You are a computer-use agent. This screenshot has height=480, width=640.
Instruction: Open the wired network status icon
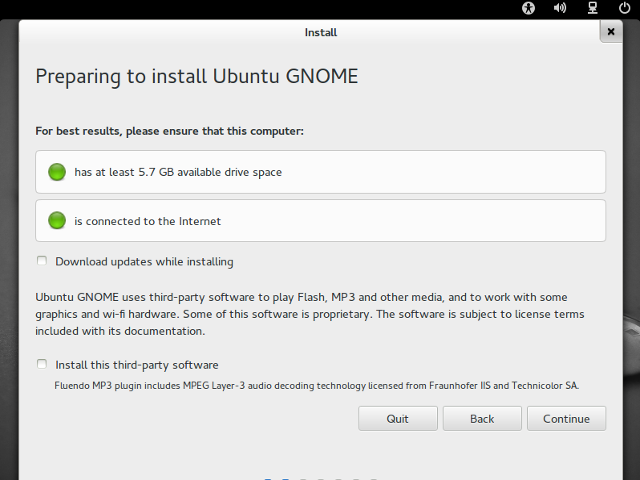593,8
